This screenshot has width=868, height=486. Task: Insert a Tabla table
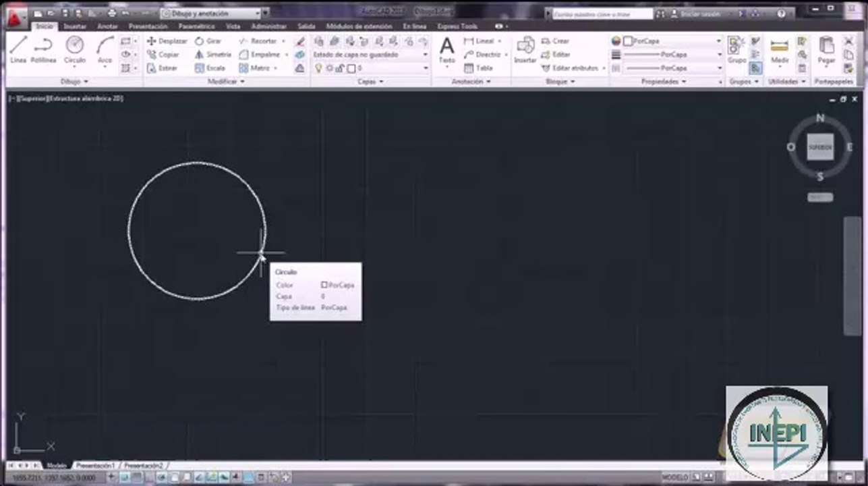pos(478,68)
